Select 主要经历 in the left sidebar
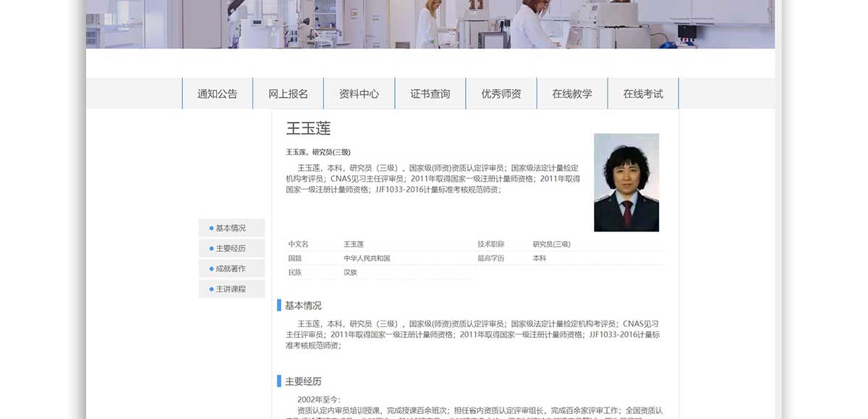This screenshot has width=868, height=419. point(231,248)
